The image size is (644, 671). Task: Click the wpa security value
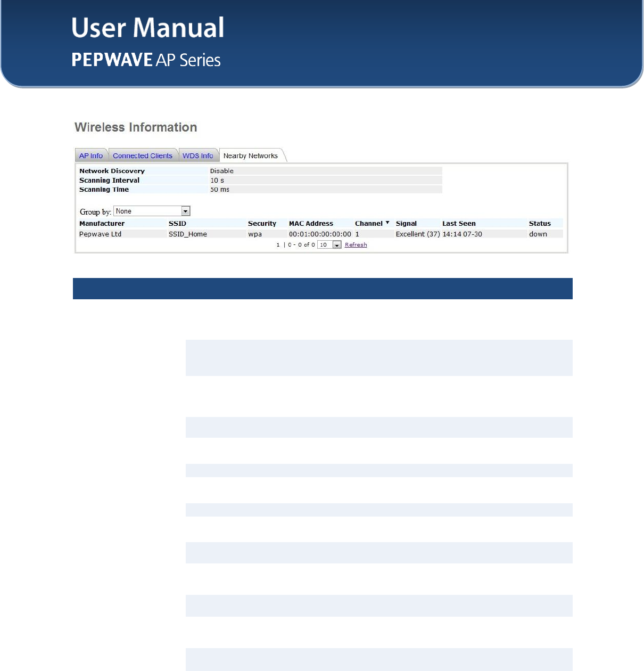click(x=255, y=234)
